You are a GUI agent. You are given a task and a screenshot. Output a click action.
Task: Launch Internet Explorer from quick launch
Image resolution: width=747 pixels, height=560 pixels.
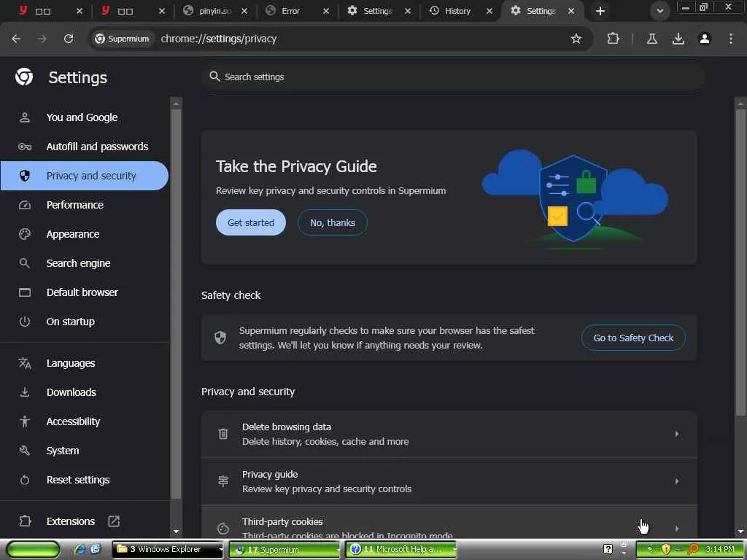point(80,550)
